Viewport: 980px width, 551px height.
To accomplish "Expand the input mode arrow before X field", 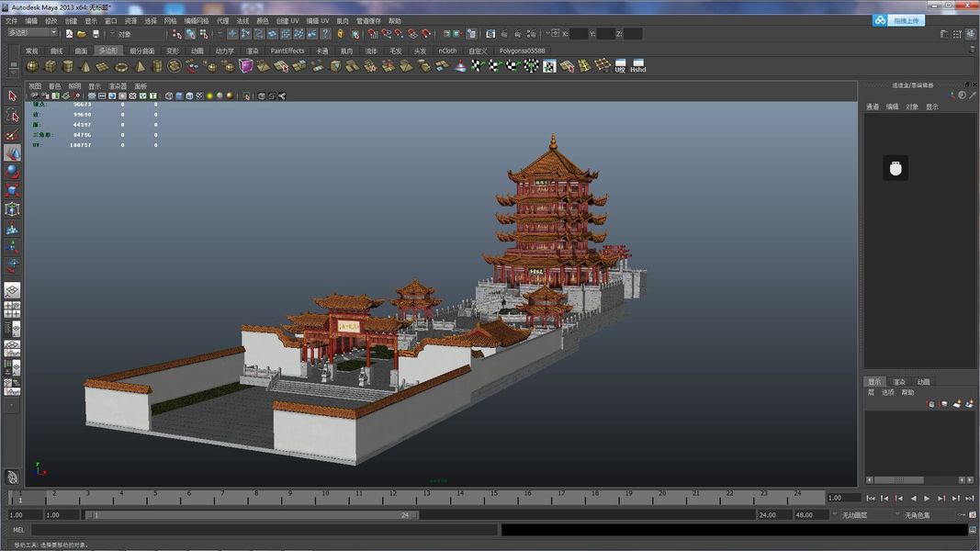I will (547, 34).
